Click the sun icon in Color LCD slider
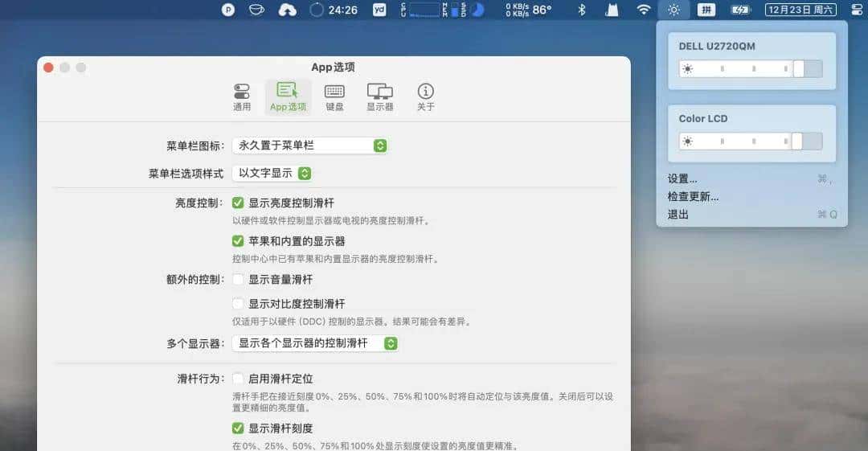This screenshot has width=868, height=451. pos(687,141)
